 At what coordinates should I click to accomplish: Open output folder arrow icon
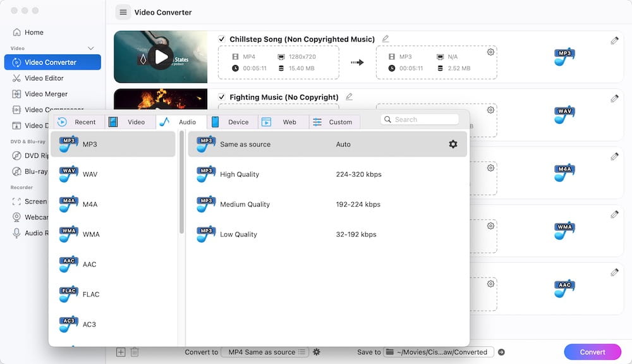(501, 352)
